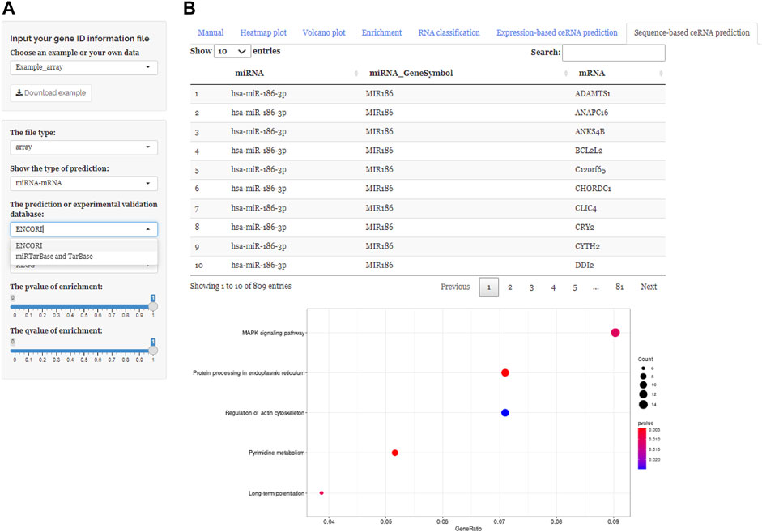
Task: Click 'Showing 1 to 10 of 809 entries' text
Action: (241, 286)
